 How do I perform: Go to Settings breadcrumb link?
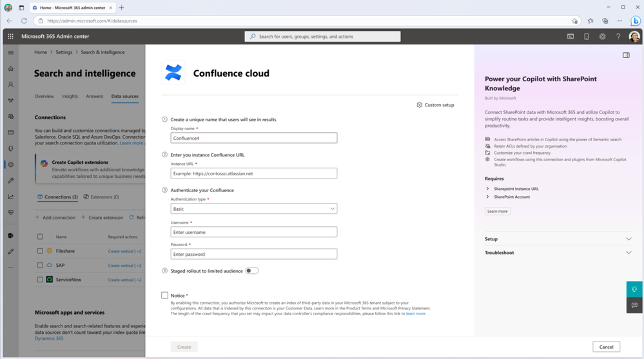click(64, 52)
